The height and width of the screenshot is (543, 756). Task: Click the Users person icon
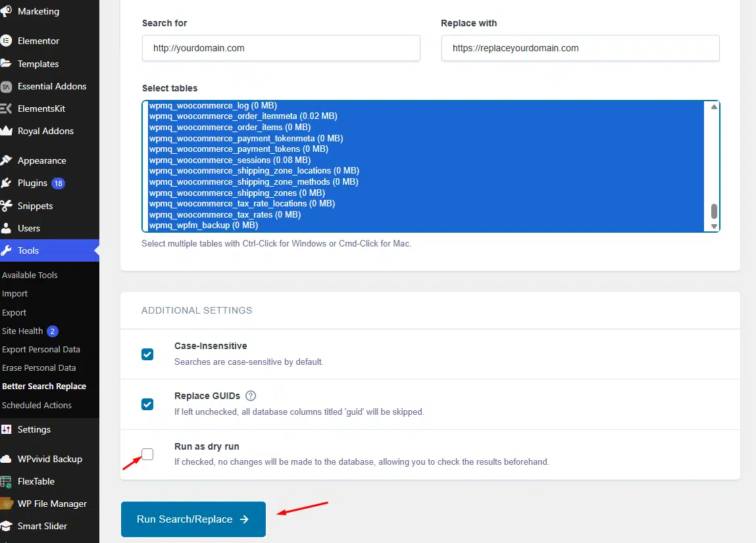pos(6,228)
